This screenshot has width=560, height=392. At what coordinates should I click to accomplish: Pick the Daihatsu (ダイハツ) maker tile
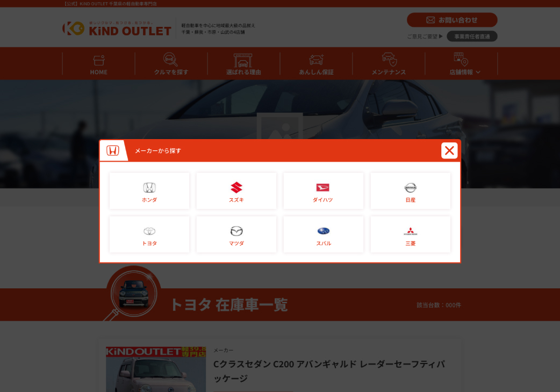pyautogui.click(x=323, y=191)
